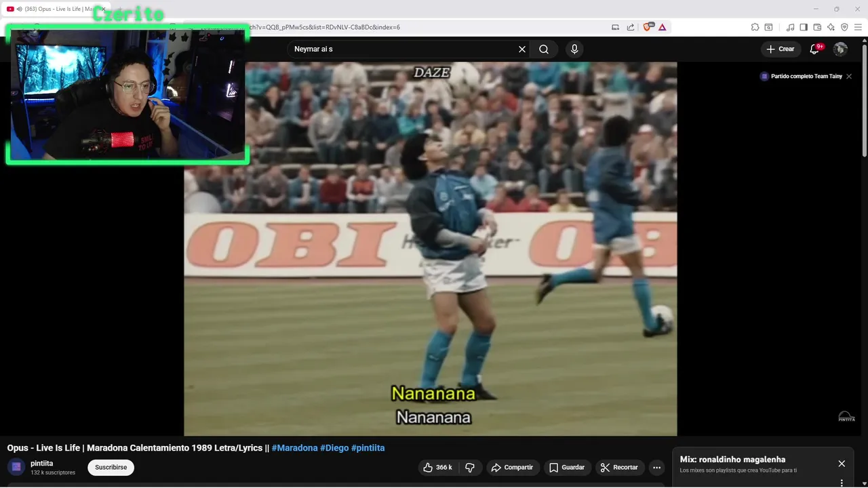868x488 pixels.
Task: Subscribe to pintiita channel
Action: [111, 468]
